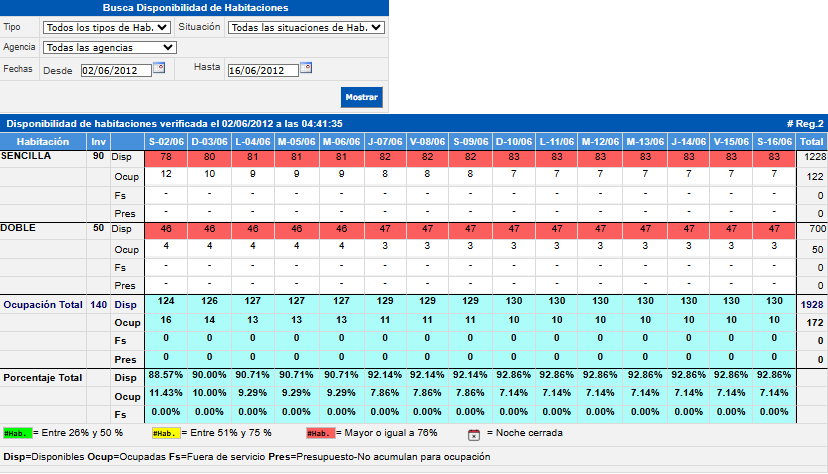
Task: Click the Habitación column header
Action: tap(43, 140)
